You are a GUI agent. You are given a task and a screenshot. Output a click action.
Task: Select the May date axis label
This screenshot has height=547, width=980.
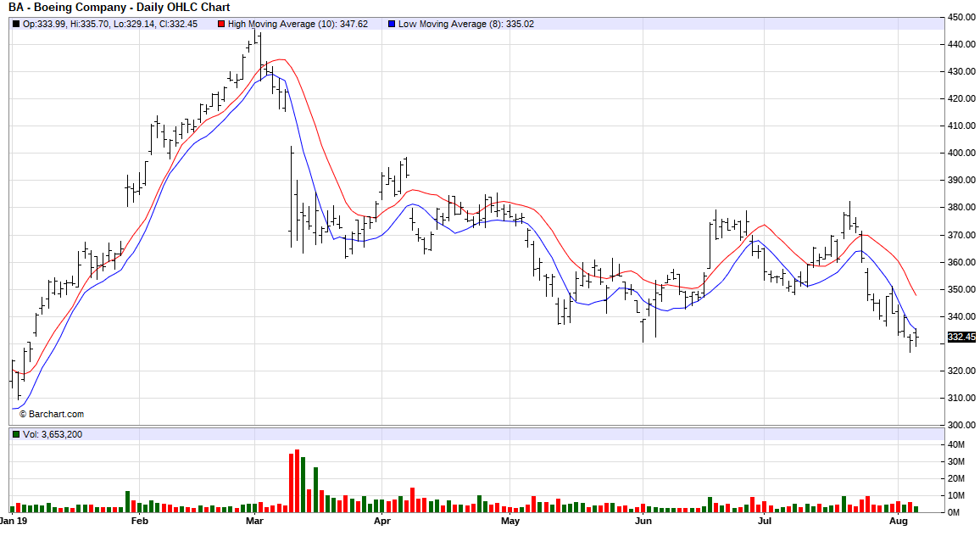click(x=510, y=521)
